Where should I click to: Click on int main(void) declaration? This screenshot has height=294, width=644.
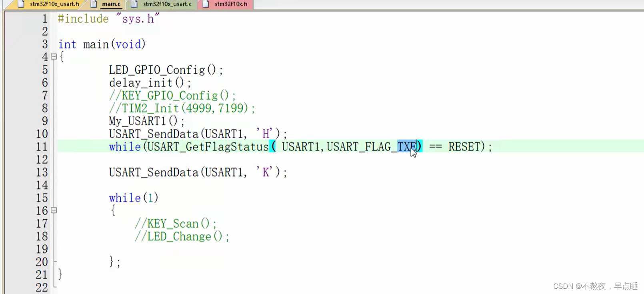(x=102, y=44)
